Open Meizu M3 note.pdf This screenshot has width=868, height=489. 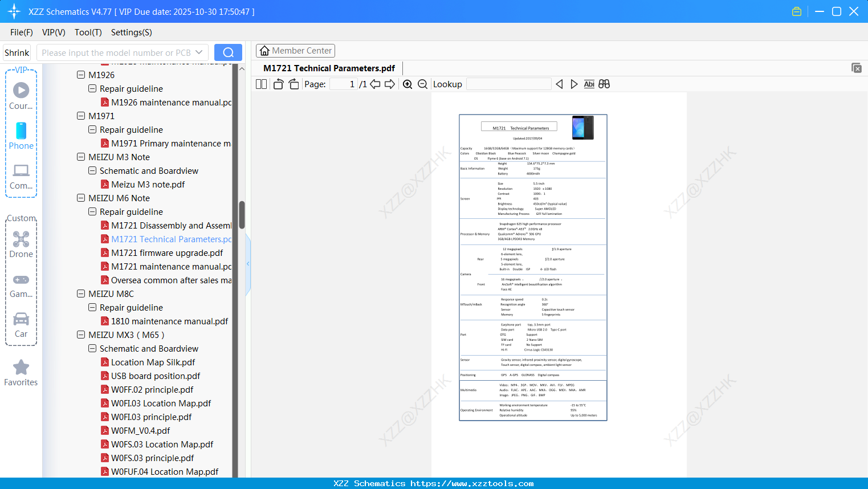pos(143,185)
